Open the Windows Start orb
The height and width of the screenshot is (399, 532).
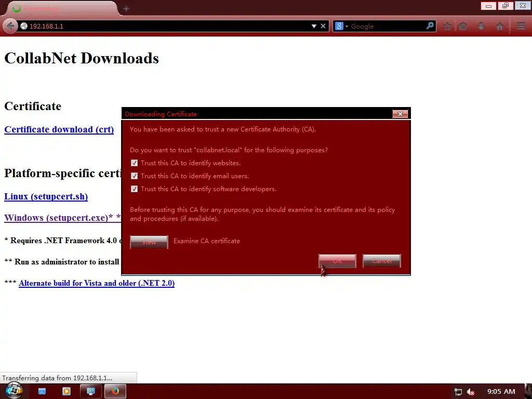pyautogui.click(x=14, y=391)
